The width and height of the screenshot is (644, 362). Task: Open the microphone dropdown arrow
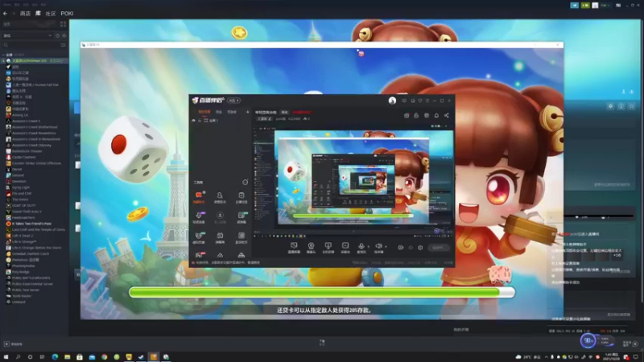[x=368, y=247]
